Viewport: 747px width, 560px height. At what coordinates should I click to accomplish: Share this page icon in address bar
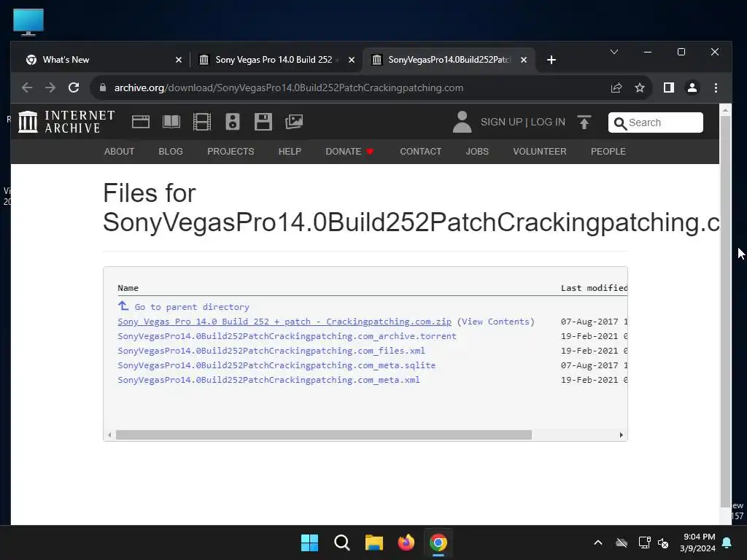pyautogui.click(x=616, y=87)
